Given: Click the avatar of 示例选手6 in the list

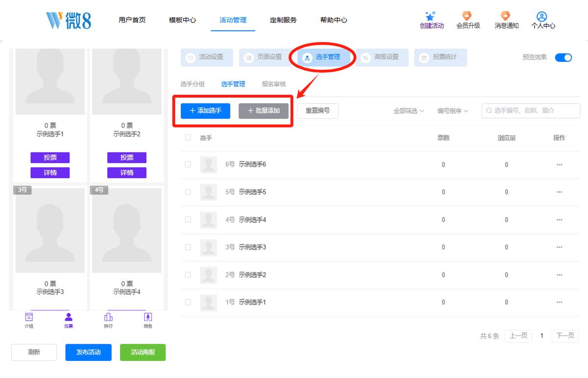Looking at the screenshot, I should (x=209, y=165).
